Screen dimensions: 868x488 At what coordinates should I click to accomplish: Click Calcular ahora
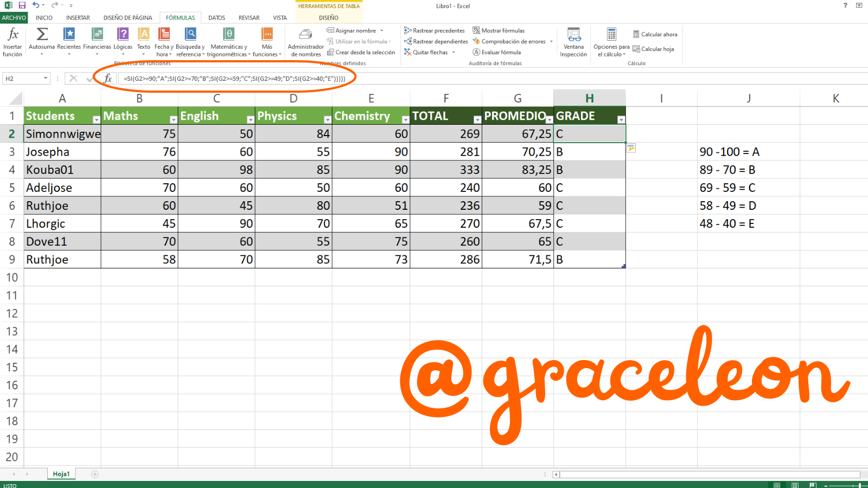(x=655, y=34)
